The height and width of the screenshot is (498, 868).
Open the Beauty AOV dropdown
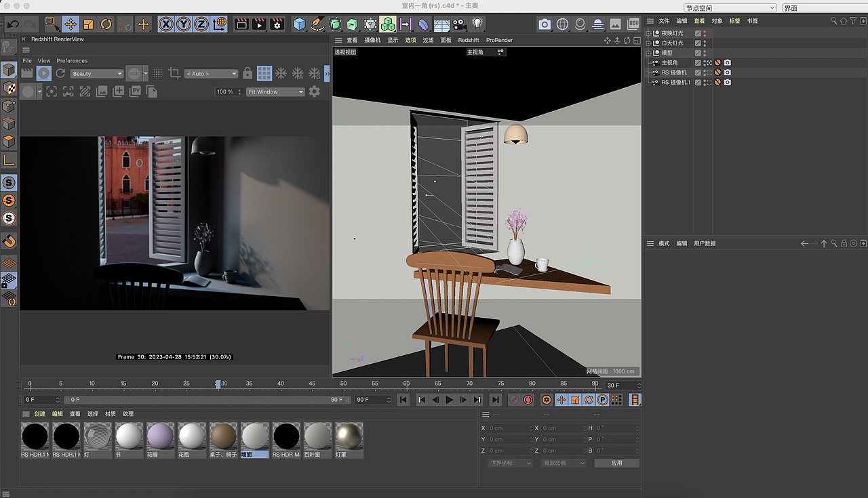(x=97, y=74)
